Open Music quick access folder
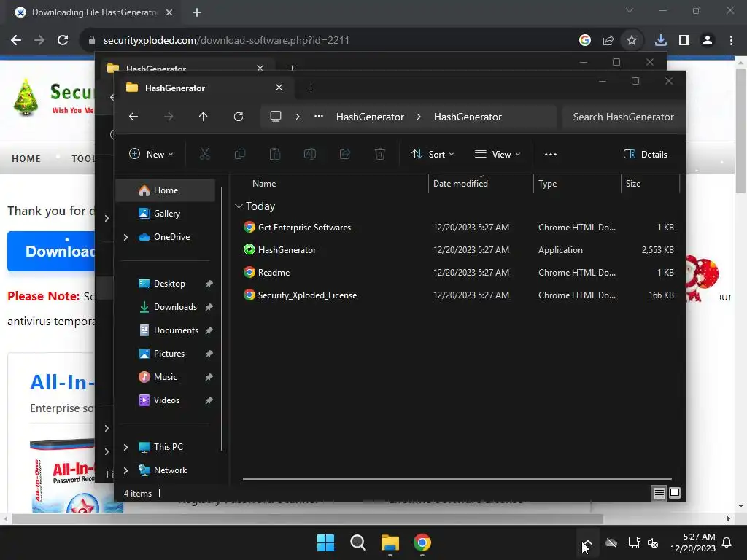The width and height of the screenshot is (747, 560). click(x=166, y=377)
